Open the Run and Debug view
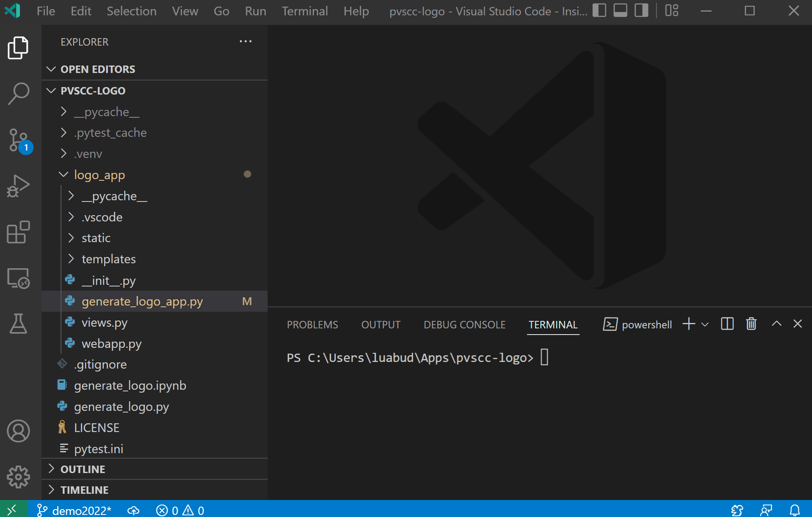This screenshot has height=517, width=812. (18, 186)
